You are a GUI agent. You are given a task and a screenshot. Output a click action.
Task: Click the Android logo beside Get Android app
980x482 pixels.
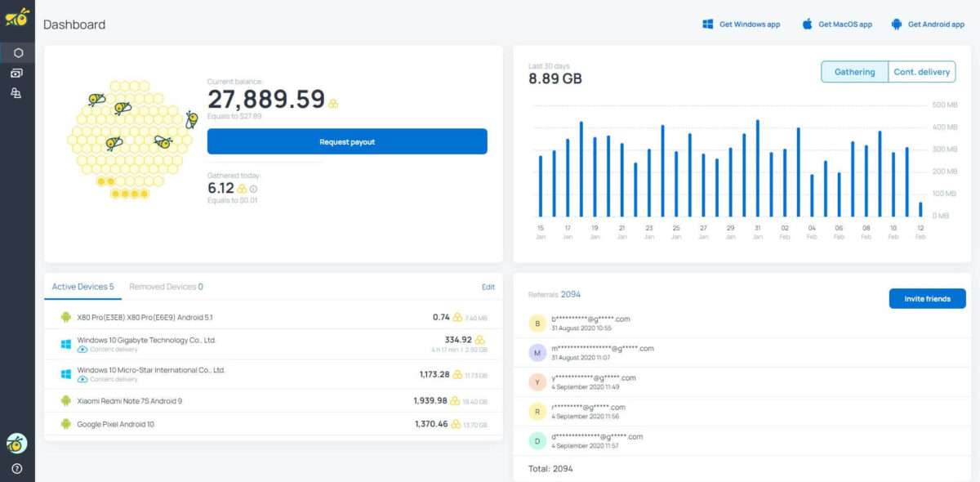point(896,24)
